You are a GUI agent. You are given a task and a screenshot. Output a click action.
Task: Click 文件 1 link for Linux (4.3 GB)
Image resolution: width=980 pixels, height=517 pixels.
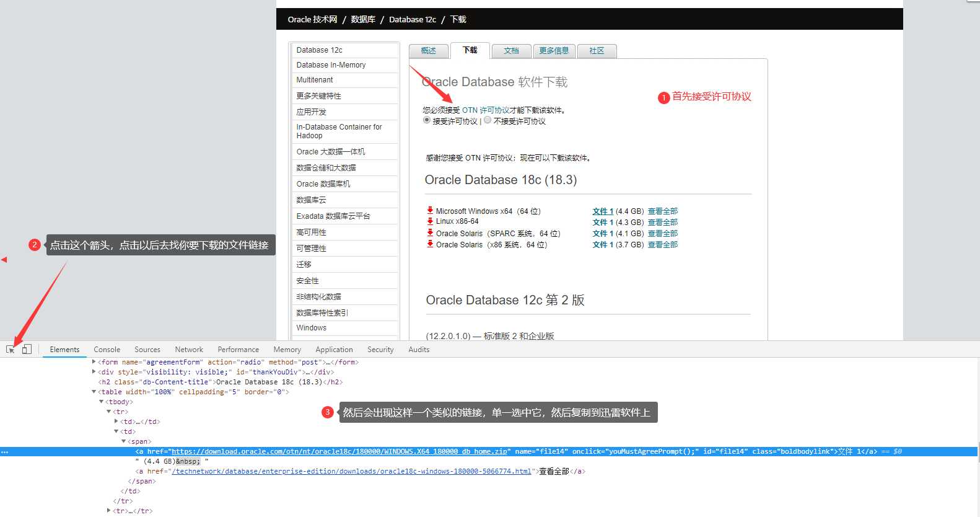pyautogui.click(x=603, y=223)
